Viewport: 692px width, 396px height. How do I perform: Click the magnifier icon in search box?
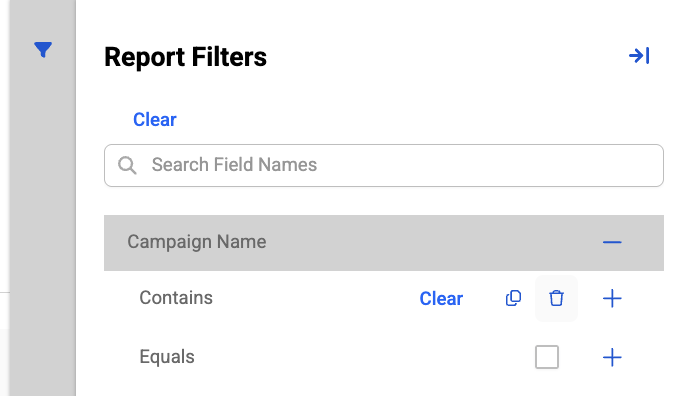[x=127, y=166]
